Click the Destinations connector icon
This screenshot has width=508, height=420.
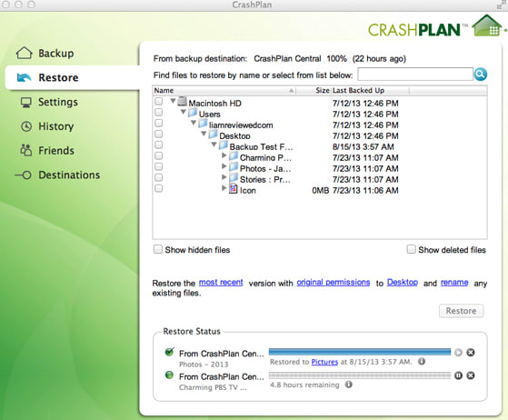pos(23,175)
